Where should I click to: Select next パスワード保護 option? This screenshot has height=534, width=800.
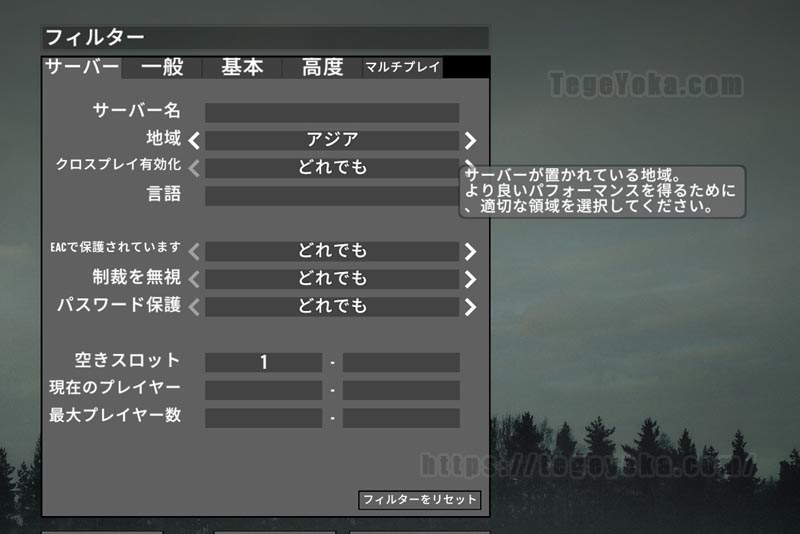pos(470,307)
